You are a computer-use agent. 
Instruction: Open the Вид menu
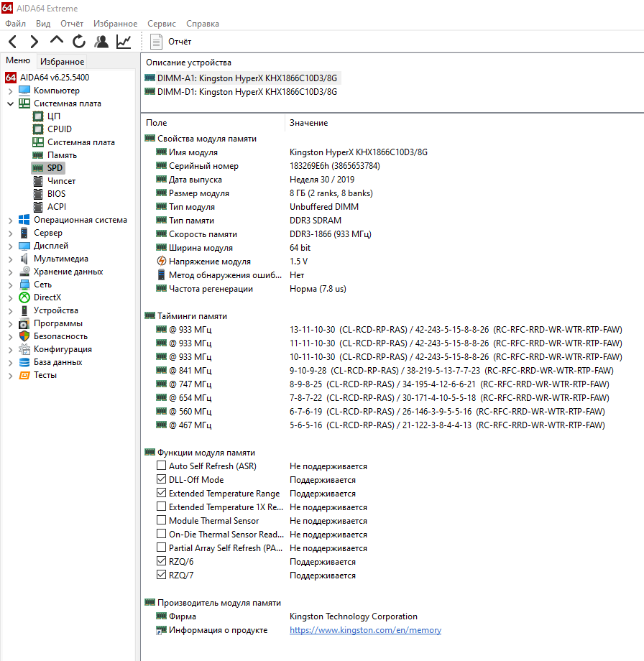tap(43, 24)
